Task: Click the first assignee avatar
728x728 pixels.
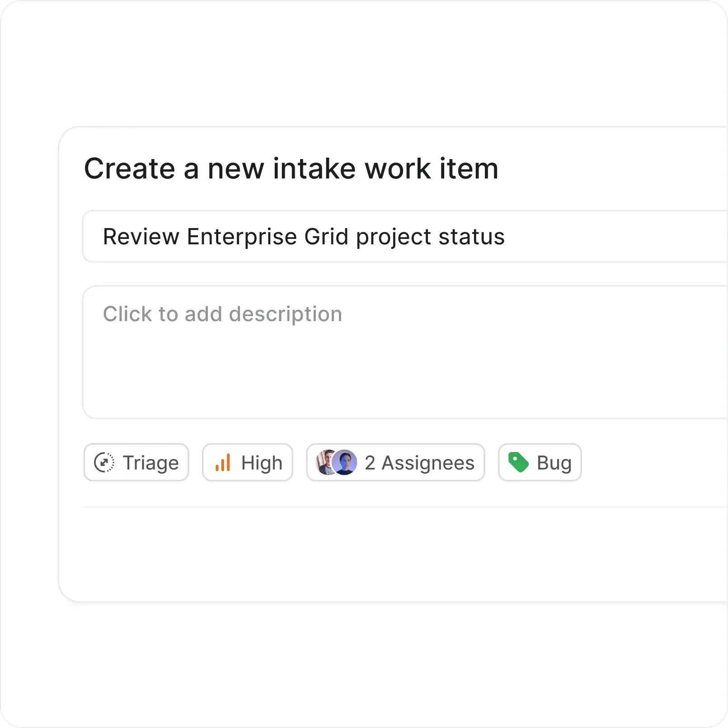Action: pyautogui.click(x=324, y=462)
